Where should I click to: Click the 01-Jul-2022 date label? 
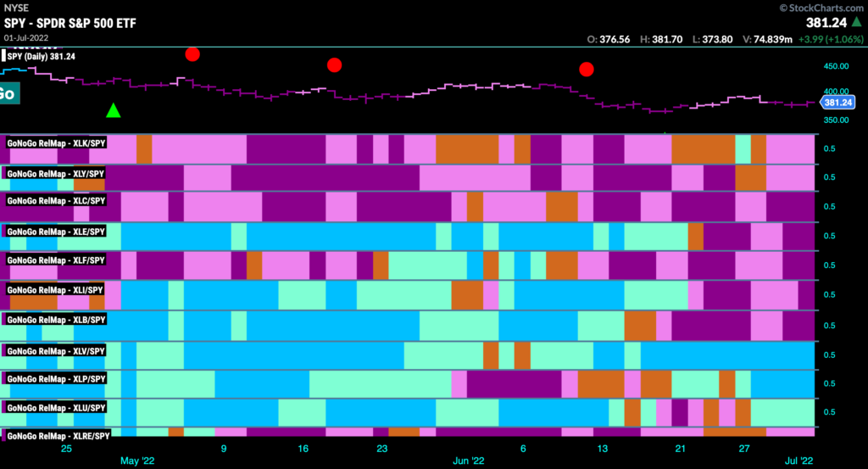pyautogui.click(x=26, y=37)
